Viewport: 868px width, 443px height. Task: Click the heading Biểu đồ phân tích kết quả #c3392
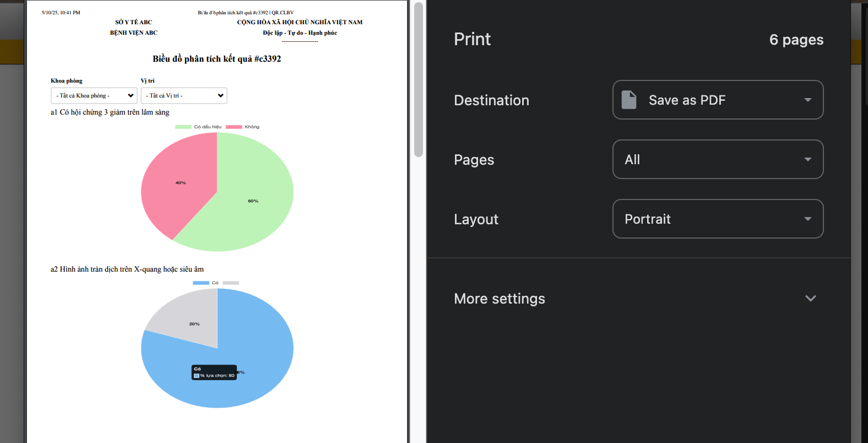point(217,59)
